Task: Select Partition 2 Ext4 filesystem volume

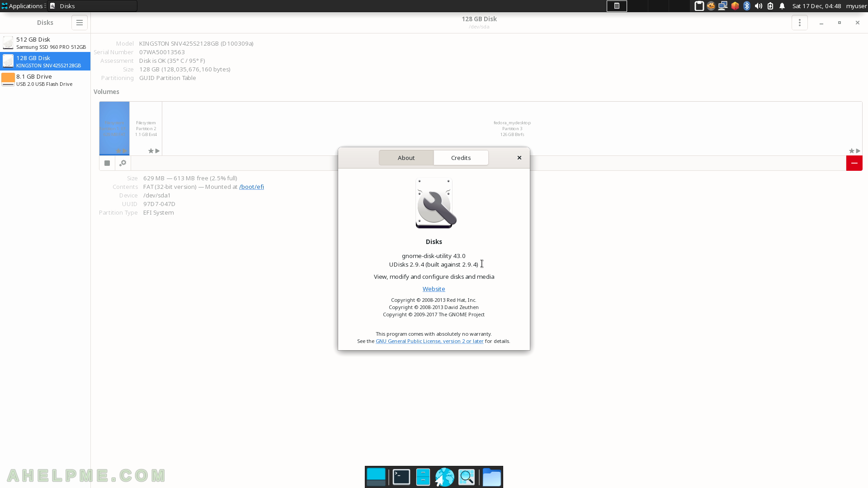Action: click(146, 128)
